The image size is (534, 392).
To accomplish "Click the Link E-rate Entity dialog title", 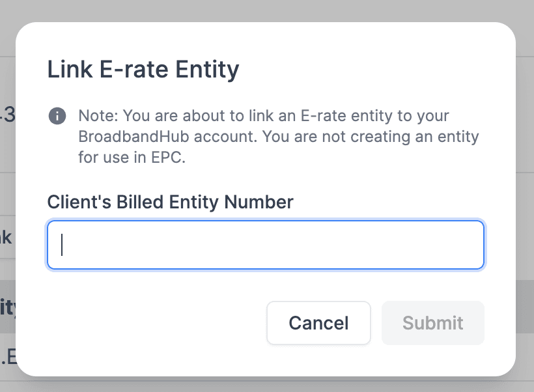I will pos(143,69).
